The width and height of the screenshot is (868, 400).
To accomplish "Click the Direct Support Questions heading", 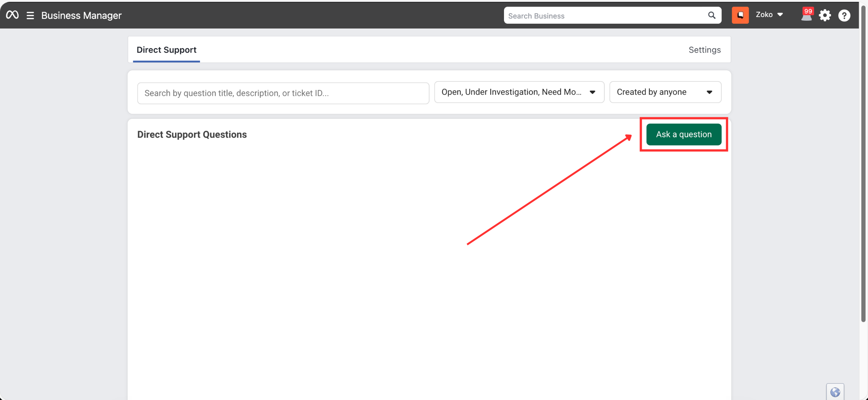I will tap(192, 135).
